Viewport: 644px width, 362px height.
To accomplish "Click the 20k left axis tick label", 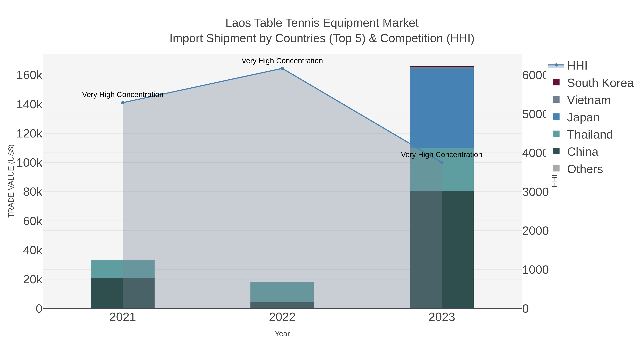I will pyautogui.click(x=33, y=280).
